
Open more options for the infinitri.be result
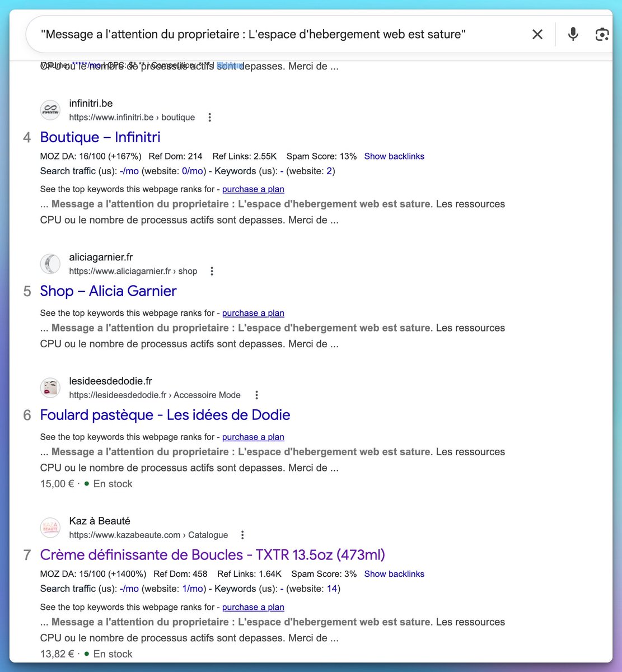coord(210,117)
